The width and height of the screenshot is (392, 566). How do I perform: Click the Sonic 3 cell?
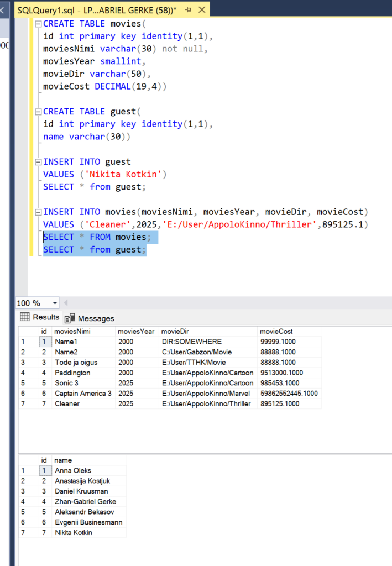point(83,383)
